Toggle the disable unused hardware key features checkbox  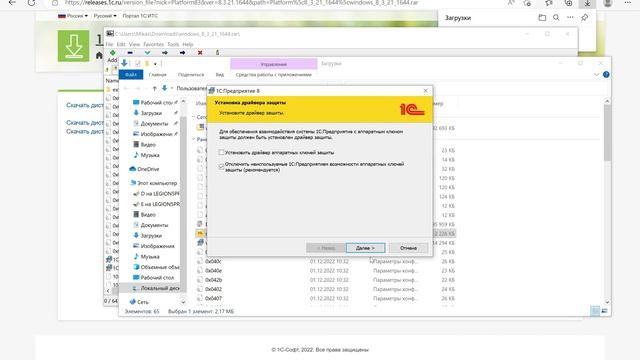(x=221, y=167)
